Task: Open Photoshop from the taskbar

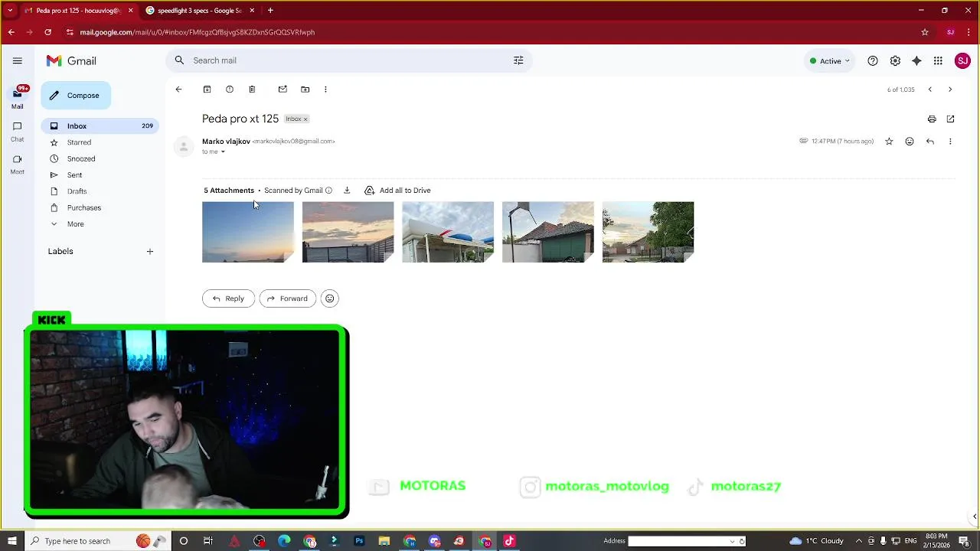Action: coord(359,541)
